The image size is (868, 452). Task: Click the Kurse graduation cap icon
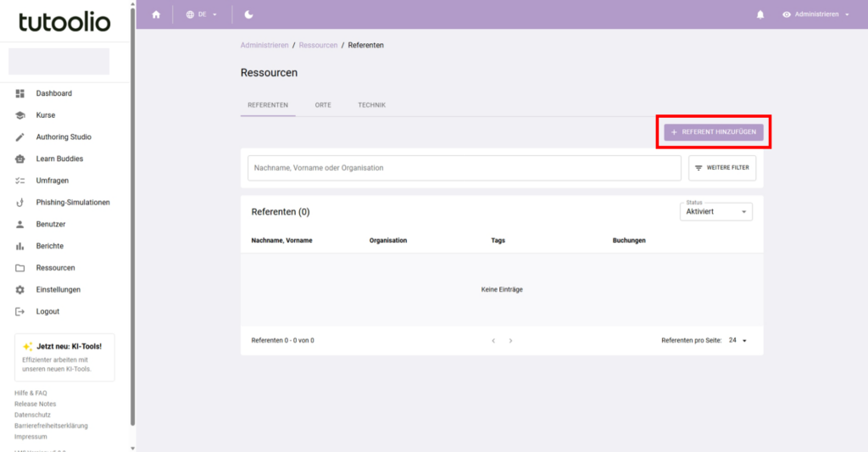click(x=20, y=115)
